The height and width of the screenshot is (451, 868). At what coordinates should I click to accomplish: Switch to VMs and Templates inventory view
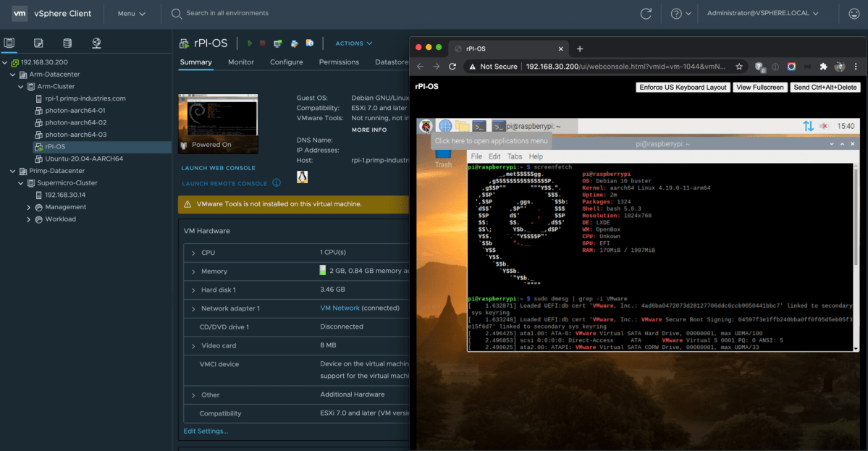[38, 43]
